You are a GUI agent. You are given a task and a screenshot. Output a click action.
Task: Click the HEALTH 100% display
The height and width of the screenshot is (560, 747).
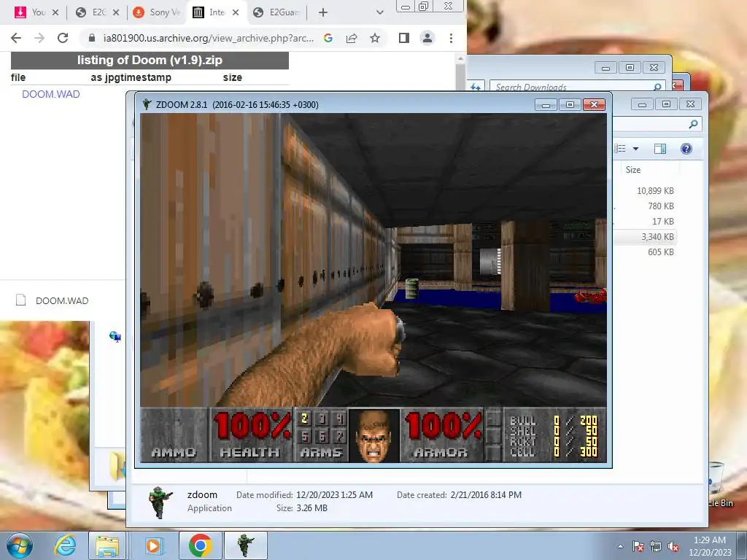(x=251, y=435)
